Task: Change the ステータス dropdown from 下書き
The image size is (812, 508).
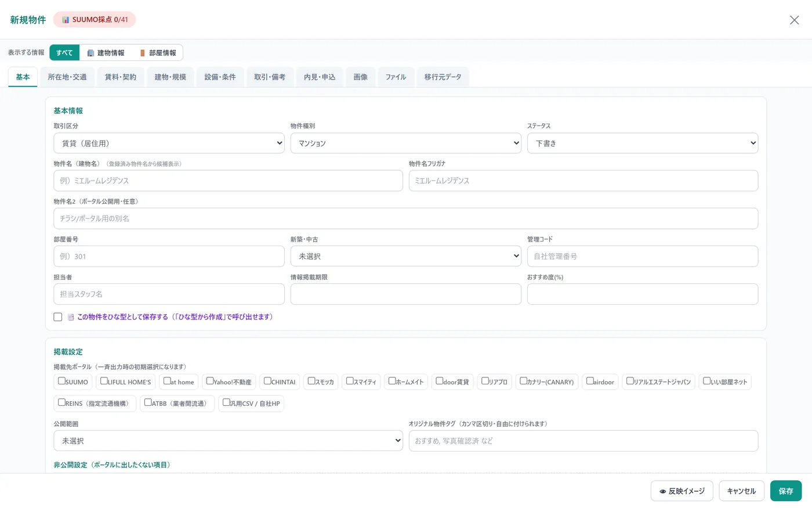Action: [643, 143]
